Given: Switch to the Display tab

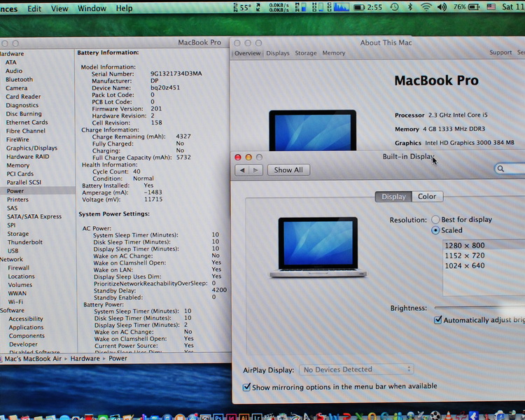Looking at the screenshot, I should point(393,197).
